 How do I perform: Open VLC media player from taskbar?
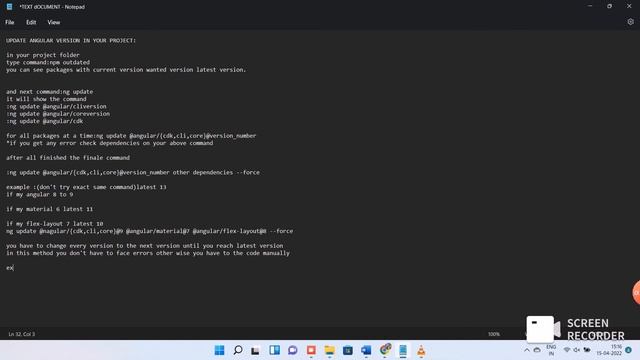click(421, 350)
